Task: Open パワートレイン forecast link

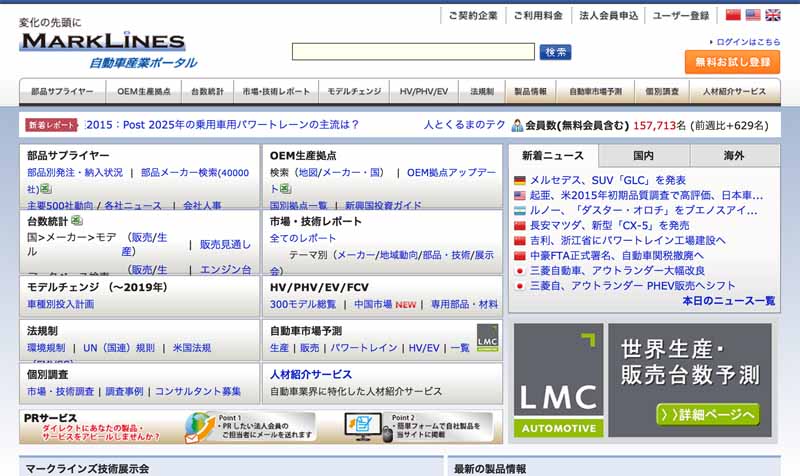Action: pos(363,347)
